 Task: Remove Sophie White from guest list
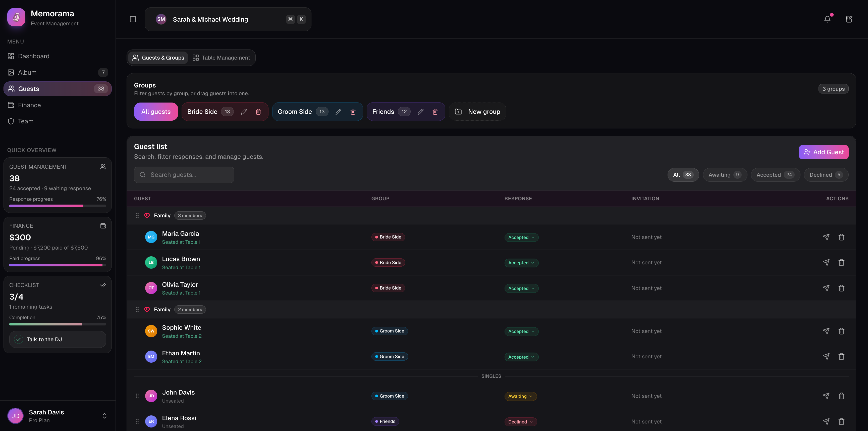841,331
